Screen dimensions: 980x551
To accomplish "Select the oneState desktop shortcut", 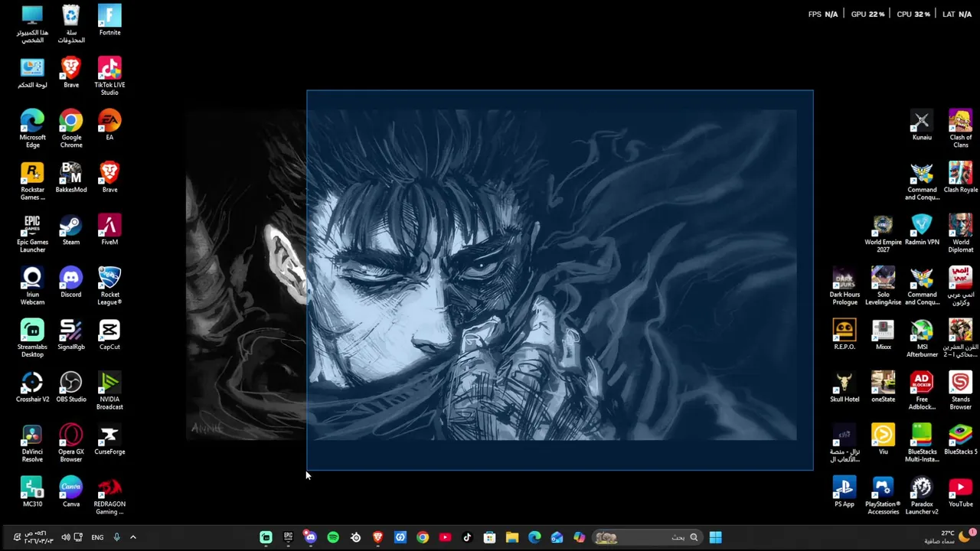I will (x=883, y=387).
